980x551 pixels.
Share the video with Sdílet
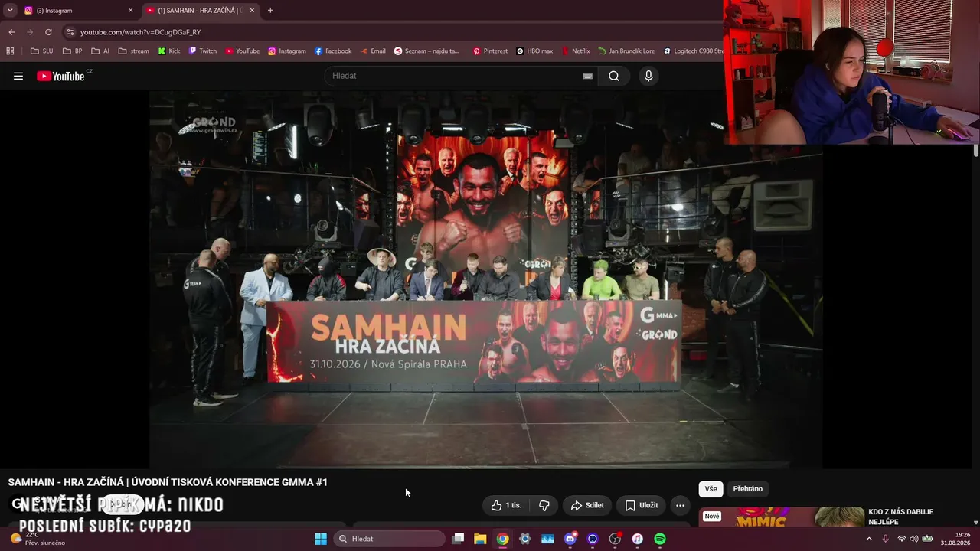click(x=587, y=505)
